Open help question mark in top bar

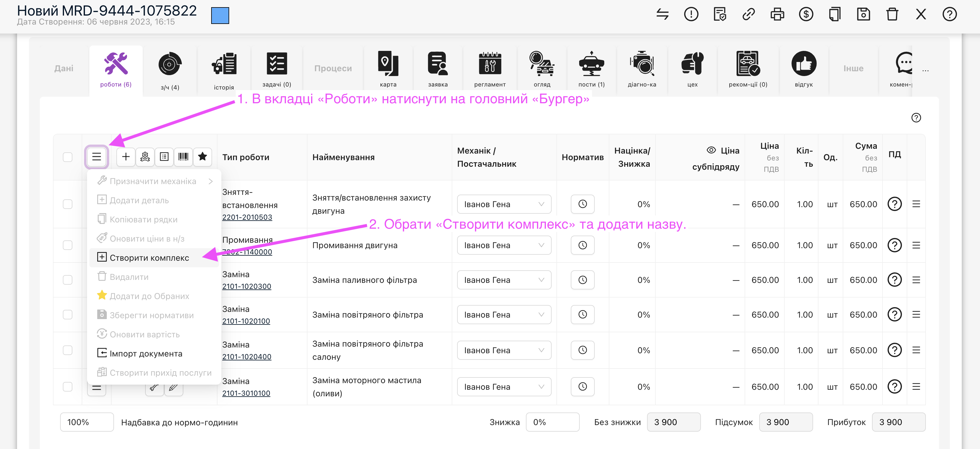tap(949, 14)
